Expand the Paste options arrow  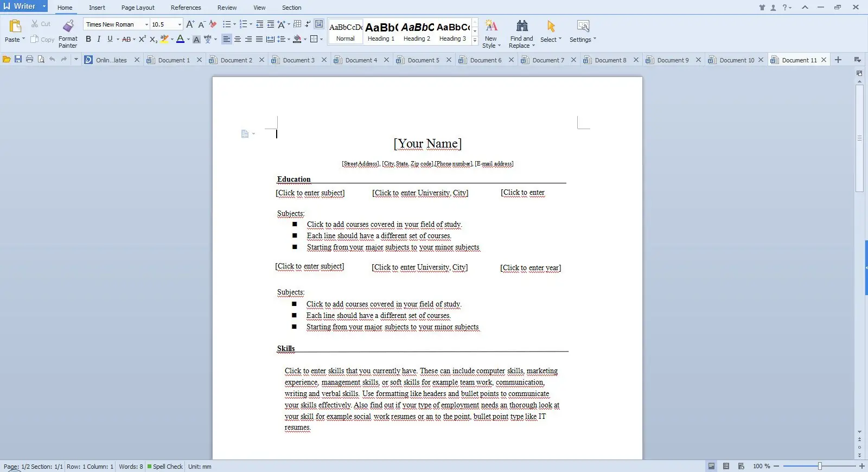[23, 39]
